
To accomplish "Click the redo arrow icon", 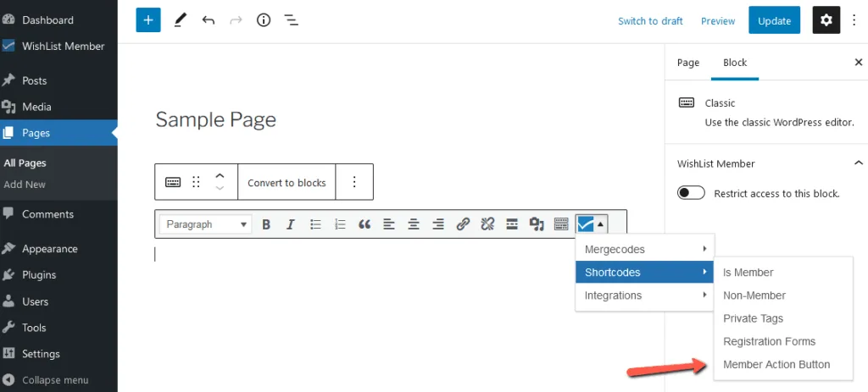I will click(236, 21).
